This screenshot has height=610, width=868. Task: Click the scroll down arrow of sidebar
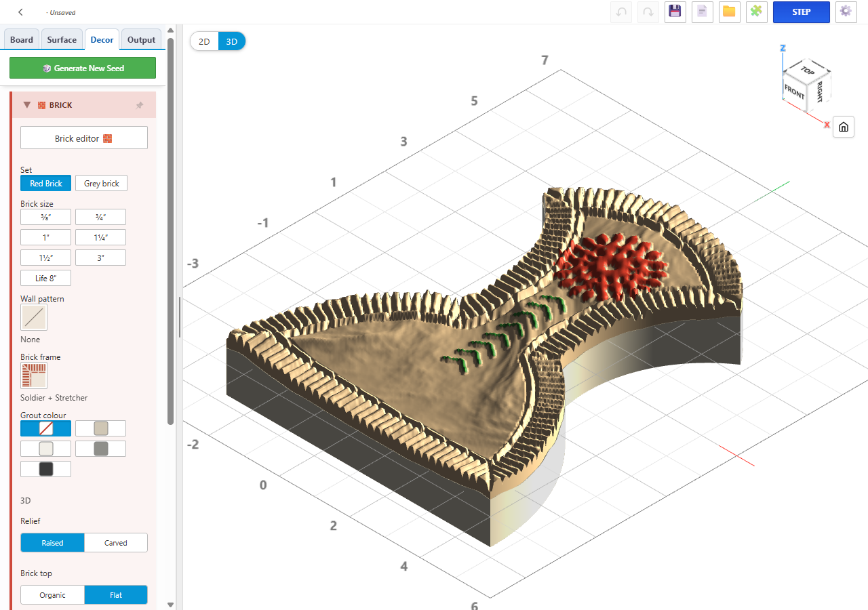click(x=170, y=605)
